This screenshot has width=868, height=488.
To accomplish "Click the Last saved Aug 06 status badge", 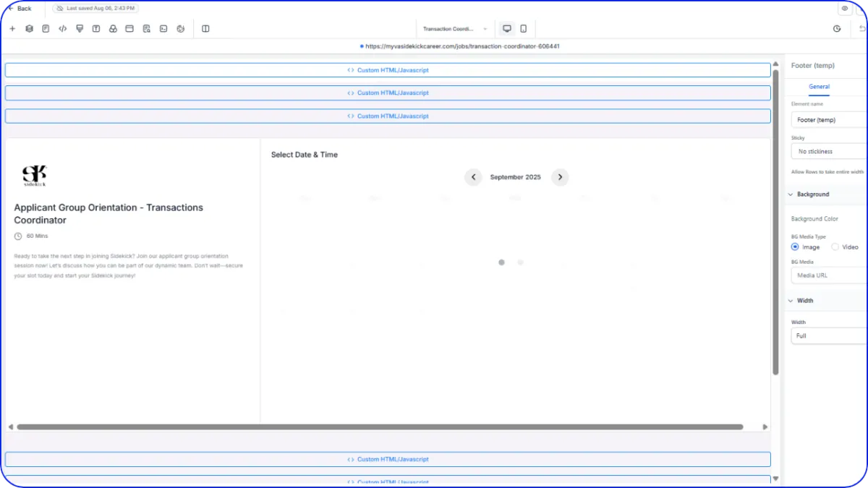I will 95,9.
